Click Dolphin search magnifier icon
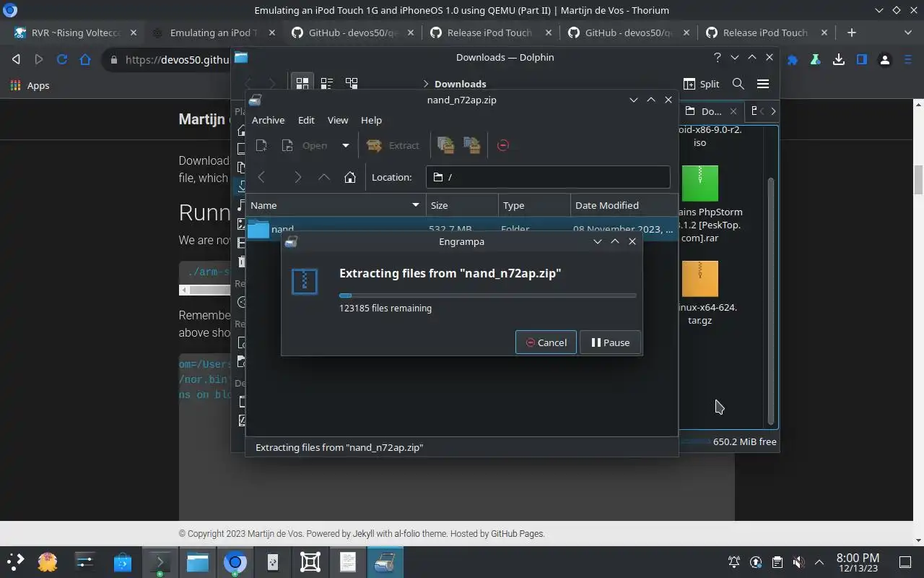This screenshot has height=578, width=924. (x=738, y=84)
